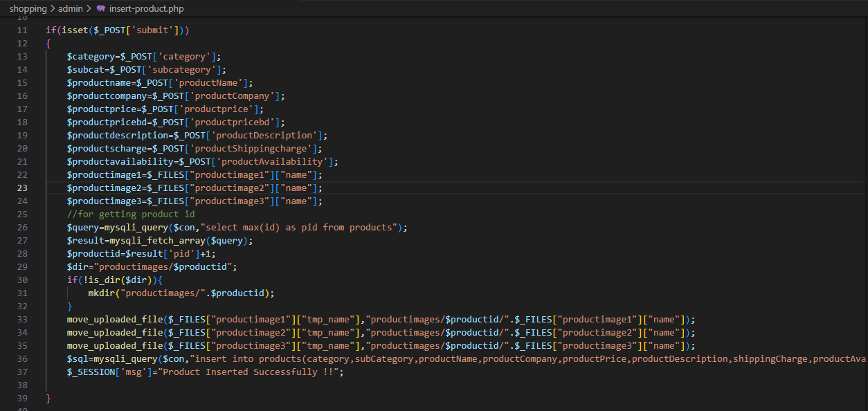This screenshot has width=868, height=411.
Task: Click the $_SESSION variable on line 37
Action: [93, 372]
